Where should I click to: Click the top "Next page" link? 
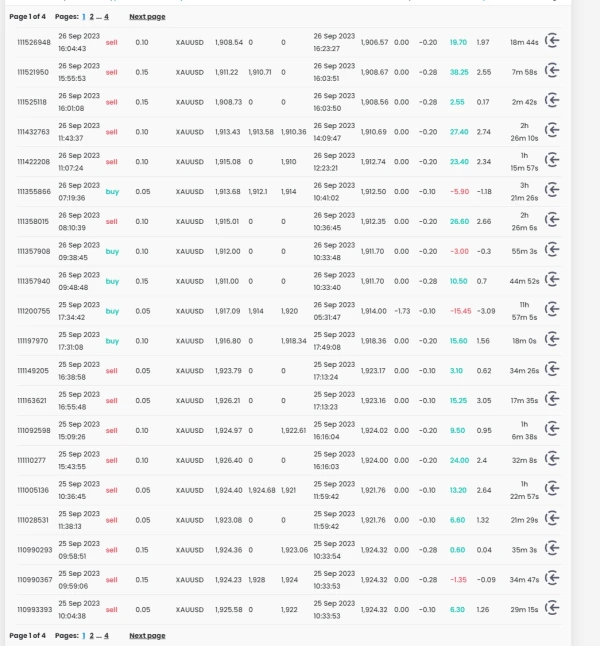point(147,17)
